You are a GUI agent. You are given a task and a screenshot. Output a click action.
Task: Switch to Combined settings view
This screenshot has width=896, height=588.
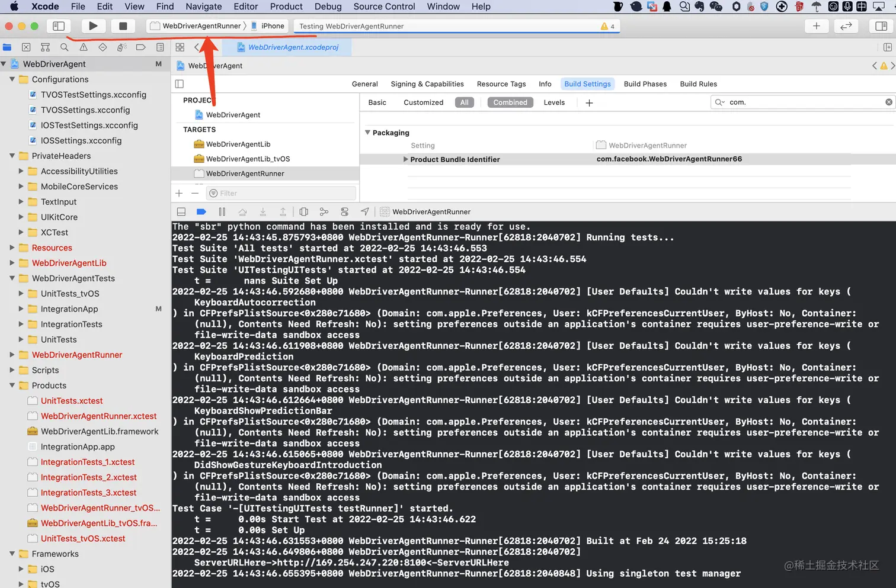[510, 102]
